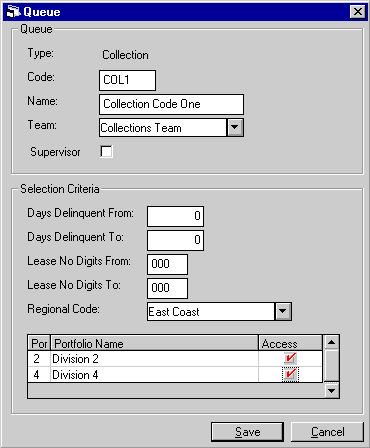Image resolution: width=370 pixels, height=448 pixels.
Task: Select the Days Delinquent To field
Action: click(x=175, y=240)
